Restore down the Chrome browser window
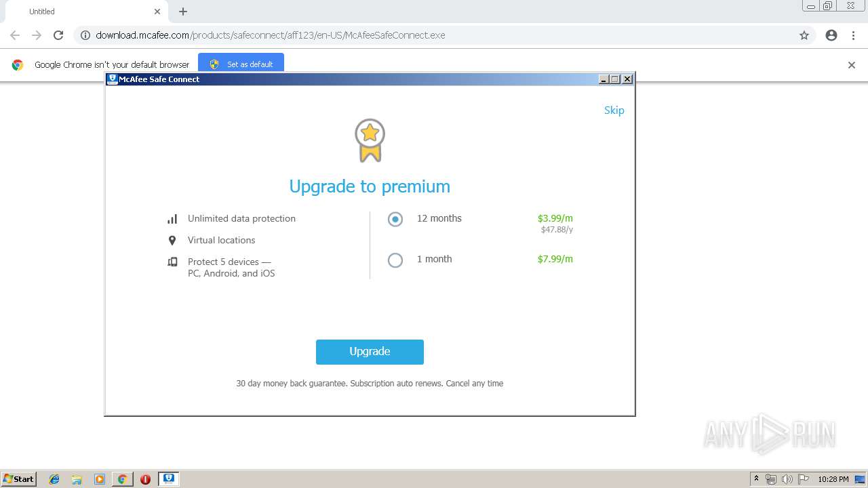The width and height of the screenshot is (868, 488). tap(828, 6)
